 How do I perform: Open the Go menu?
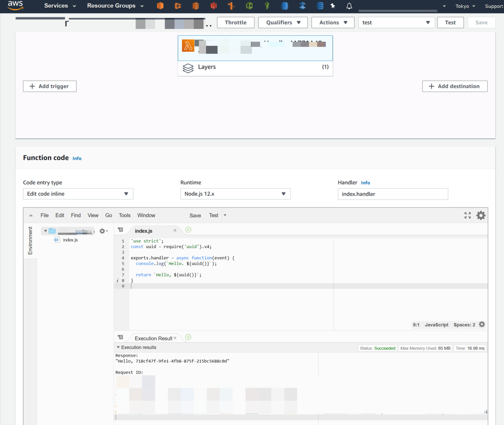[x=108, y=215]
